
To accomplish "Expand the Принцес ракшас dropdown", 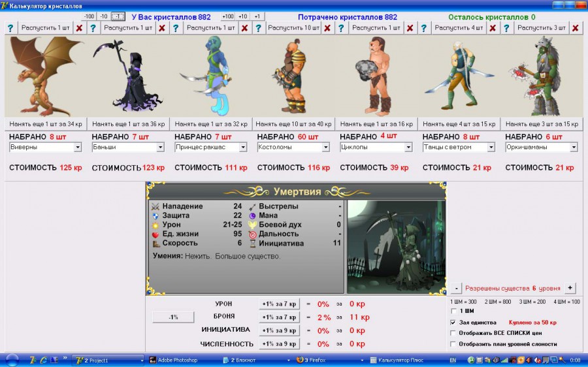I will (243, 148).
